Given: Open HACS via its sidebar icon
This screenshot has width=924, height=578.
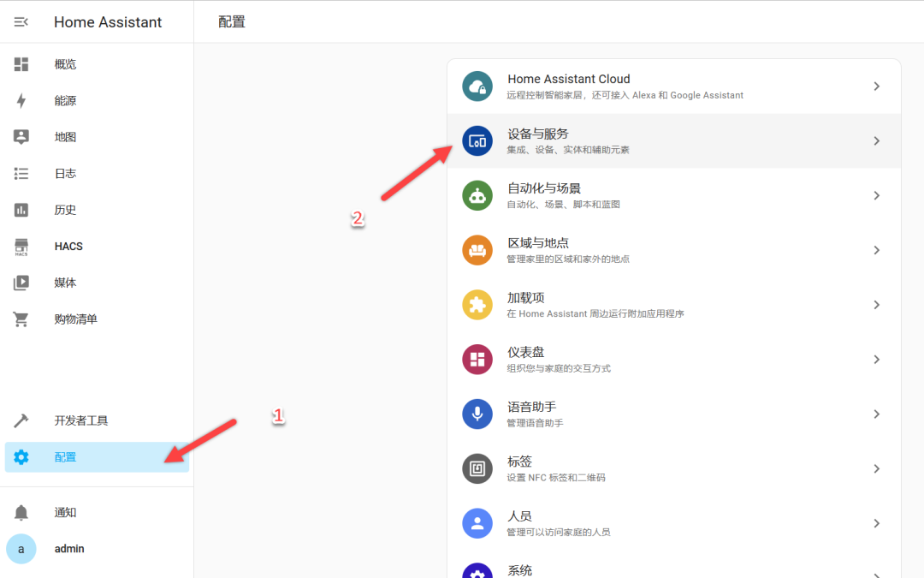Looking at the screenshot, I should coord(21,246).
